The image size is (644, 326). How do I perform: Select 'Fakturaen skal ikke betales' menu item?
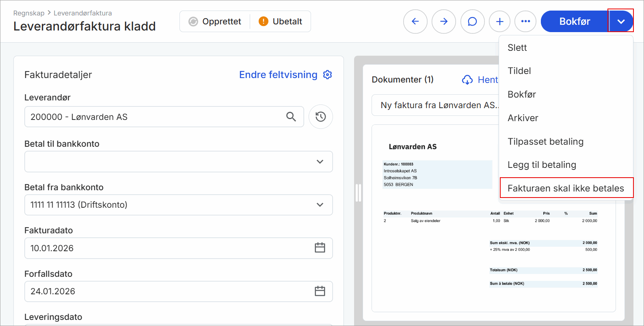(x=566, y=188)
